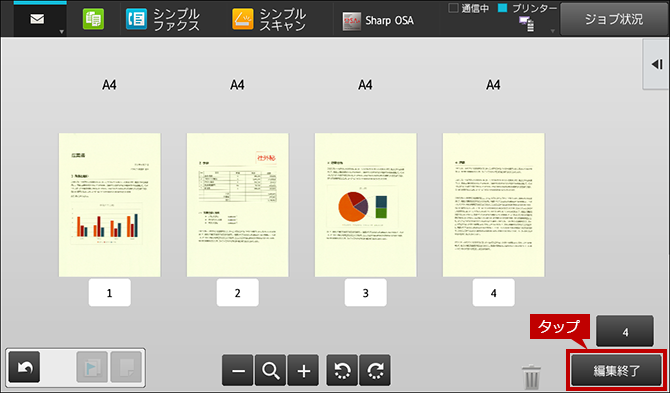Open シンプルスキャン mode
The image size is (670, 393).
coord(269,20)
